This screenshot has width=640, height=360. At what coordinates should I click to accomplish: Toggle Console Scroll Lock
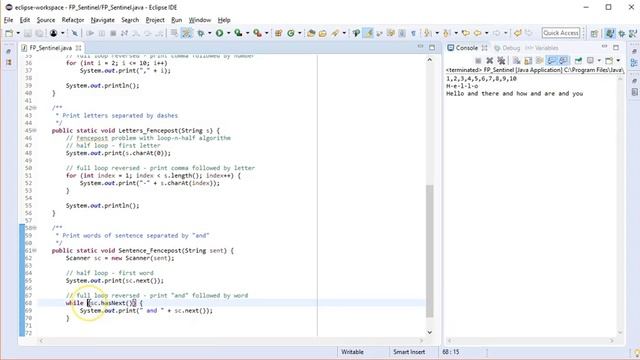tap(528, 60)
